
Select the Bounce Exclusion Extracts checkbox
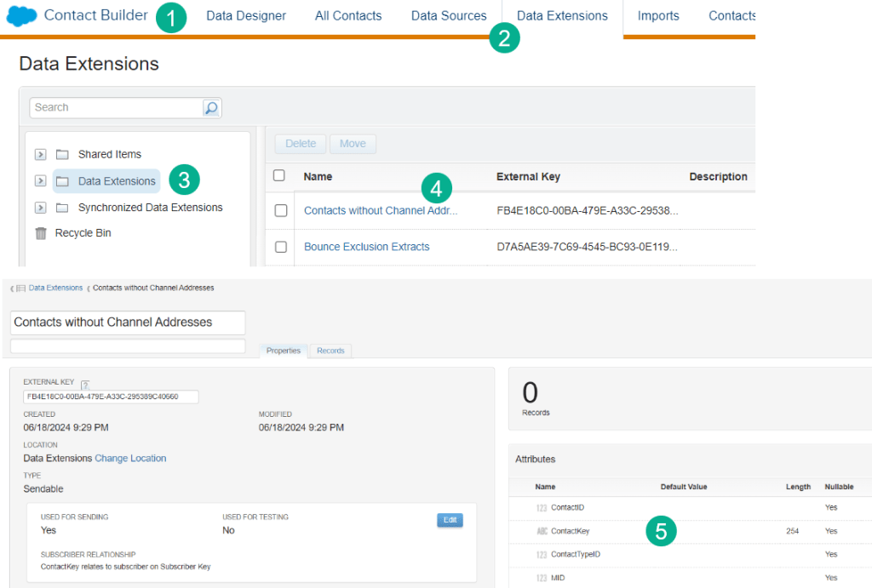click(x=281, y=247)
